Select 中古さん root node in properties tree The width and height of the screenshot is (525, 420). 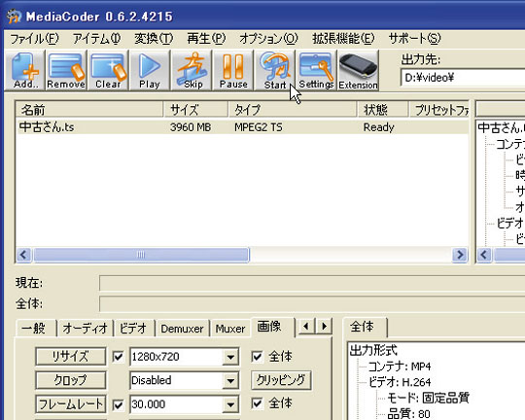coord(502,128)
